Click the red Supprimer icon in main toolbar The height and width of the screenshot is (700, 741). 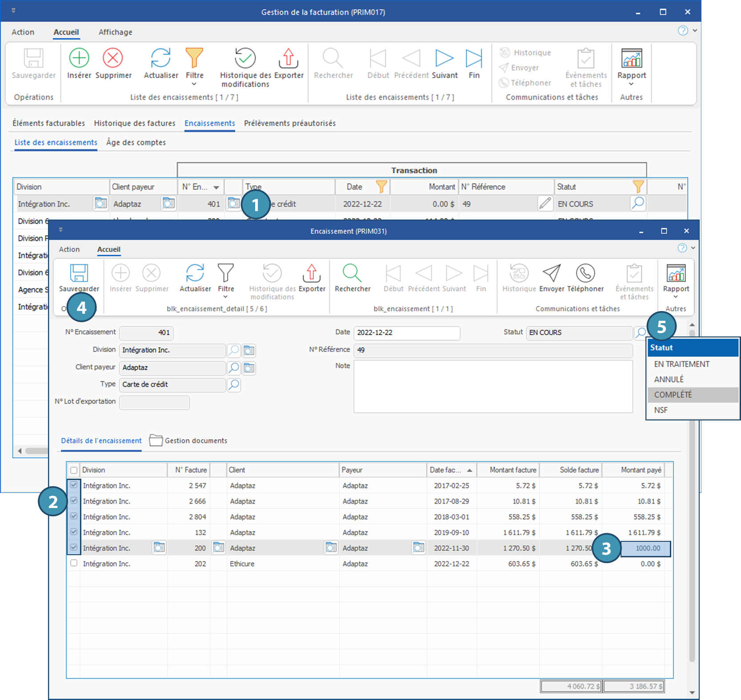[x=113, y=58]
